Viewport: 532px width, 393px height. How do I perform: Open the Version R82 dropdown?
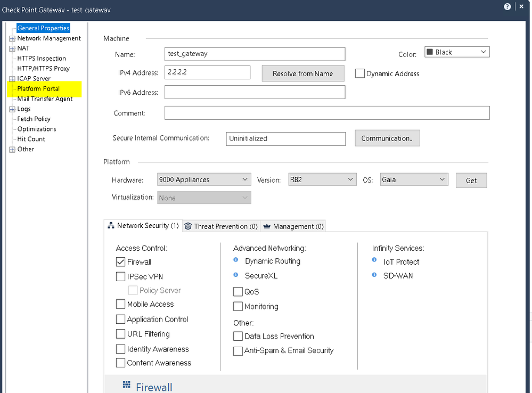322,179
